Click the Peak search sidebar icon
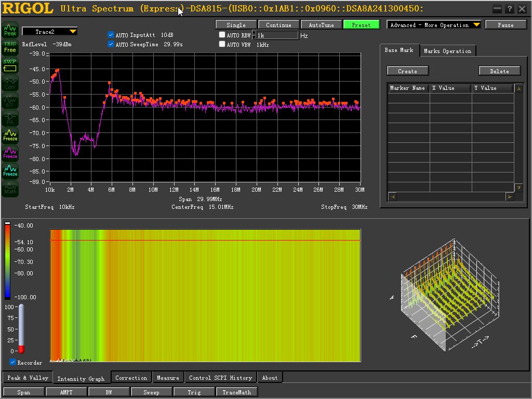The width and height of the screenshot is (532, 399). point(10,30)
